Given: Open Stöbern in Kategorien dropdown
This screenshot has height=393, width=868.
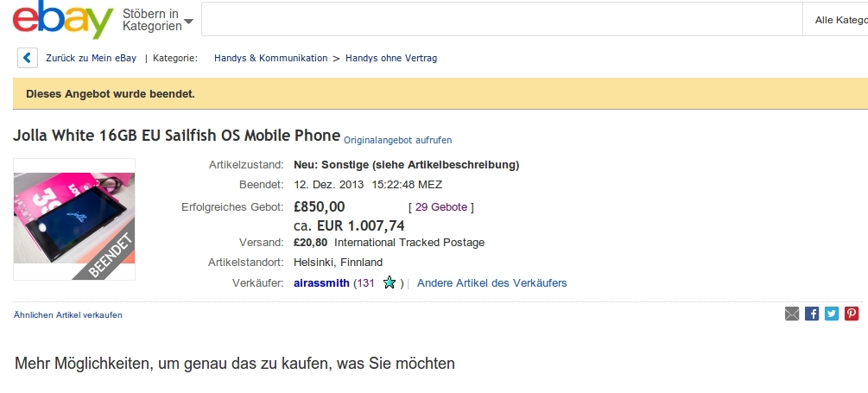Looking at the screenshot, I should click(157, 20).
